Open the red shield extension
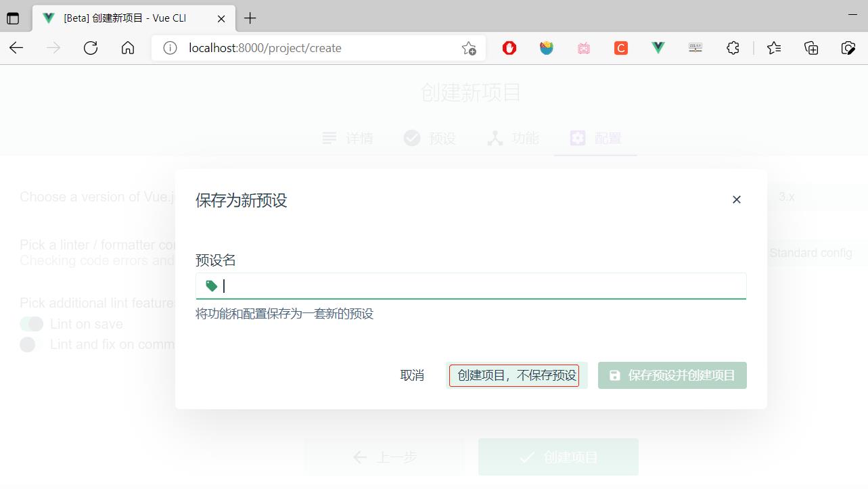This screenshot has height=489, width=868. (x=509, y=48)
